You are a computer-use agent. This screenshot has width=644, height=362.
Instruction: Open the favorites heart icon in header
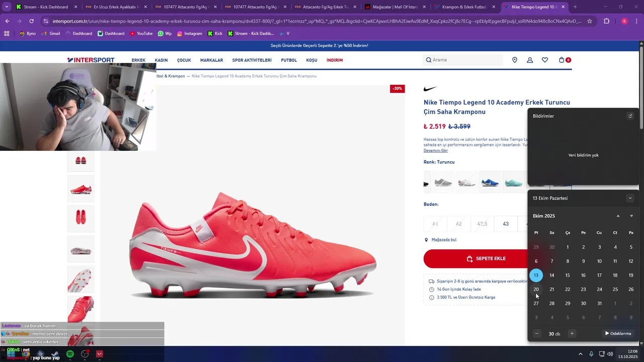[x=545, y=60]
